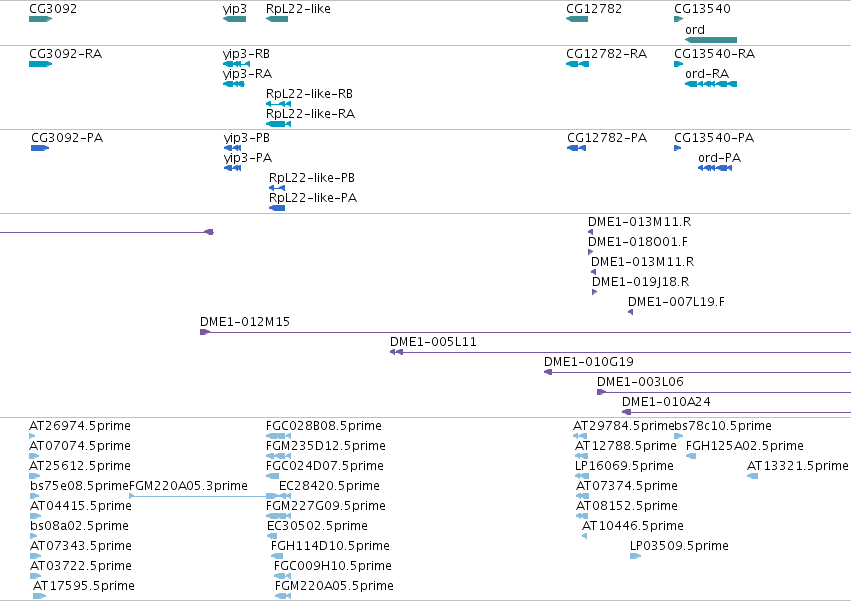This screenshot has height=601, width=851.
Task: Open the RpL22-like gene feature
Action: click(x=277, y=19)
